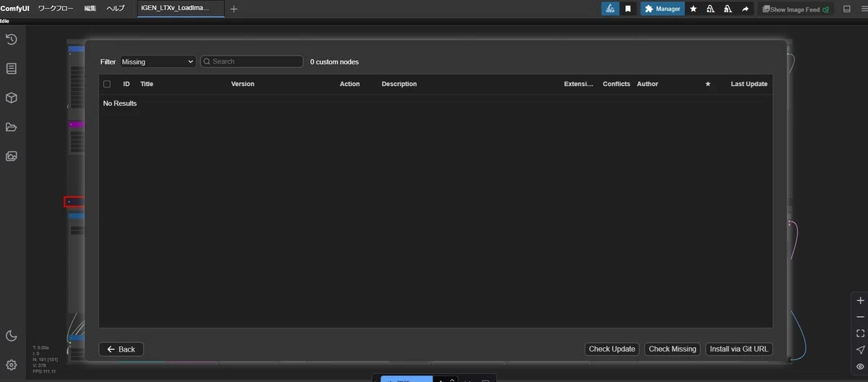The height and width of the screenshot is (382, 868).
Task: Zoom out the canvas with minus icon
Action: (860, 317)
